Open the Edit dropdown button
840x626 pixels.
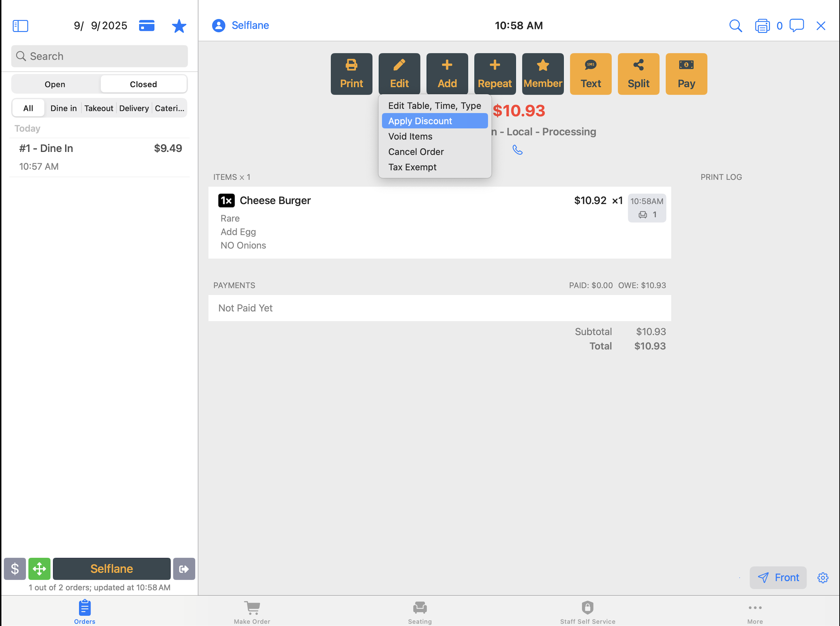399,74
